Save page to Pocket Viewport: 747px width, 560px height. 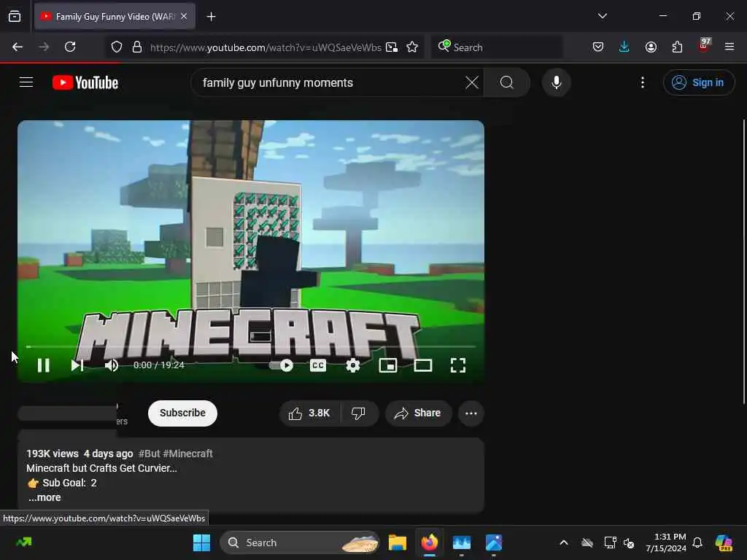click(598, 47)
